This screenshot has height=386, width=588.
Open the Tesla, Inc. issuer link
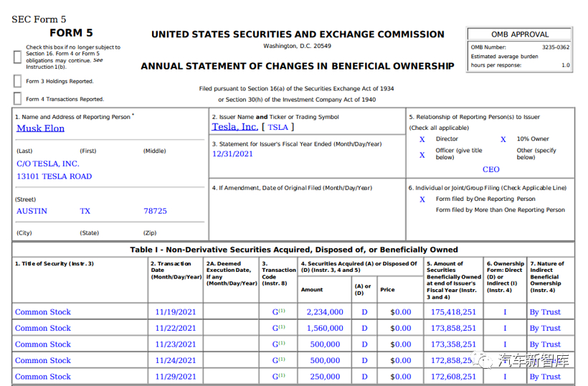point(234,127)
